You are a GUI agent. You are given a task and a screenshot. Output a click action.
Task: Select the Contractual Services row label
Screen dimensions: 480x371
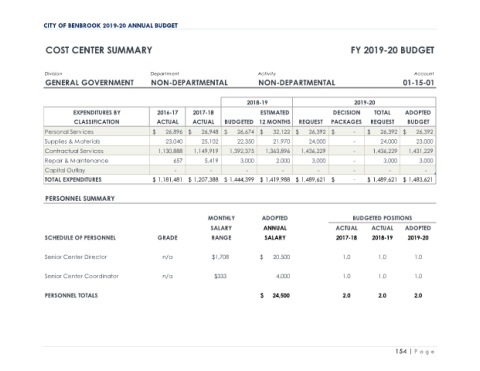tap(74, 151)
